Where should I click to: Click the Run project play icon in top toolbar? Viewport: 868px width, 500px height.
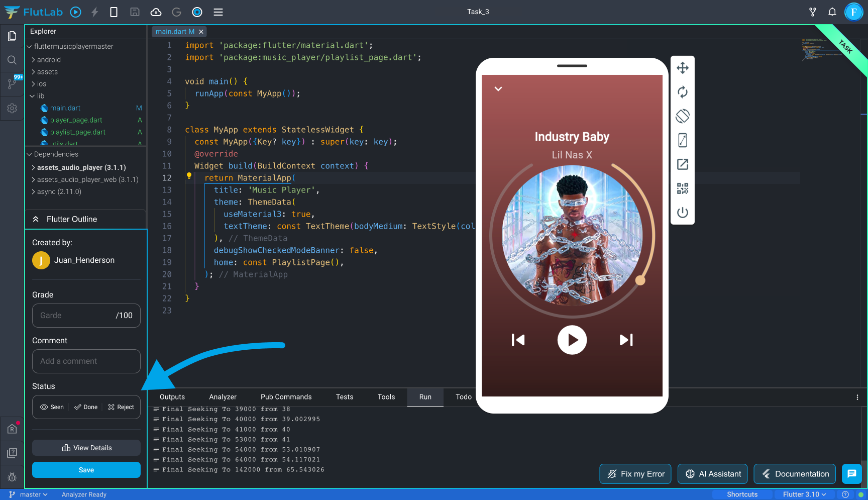[x=75, y=12]
